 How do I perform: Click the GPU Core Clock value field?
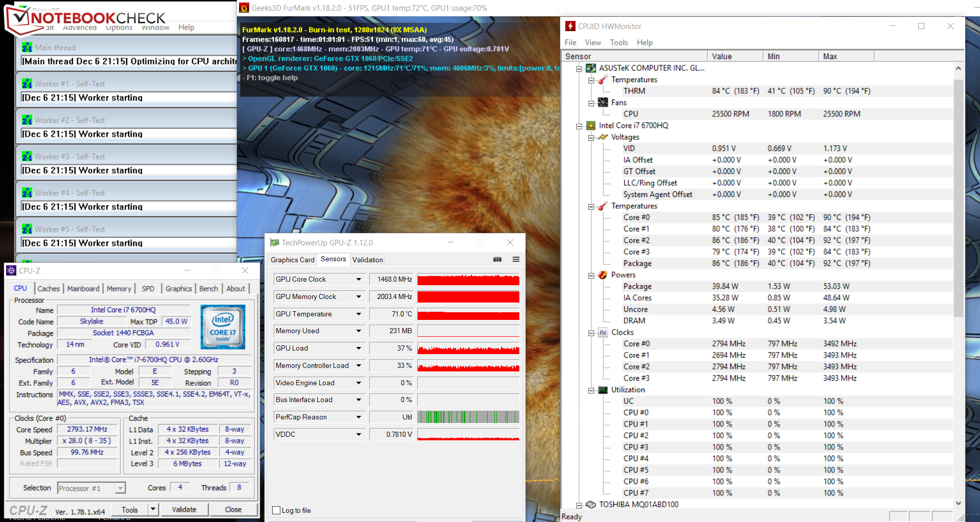click(x=392, y=279)
